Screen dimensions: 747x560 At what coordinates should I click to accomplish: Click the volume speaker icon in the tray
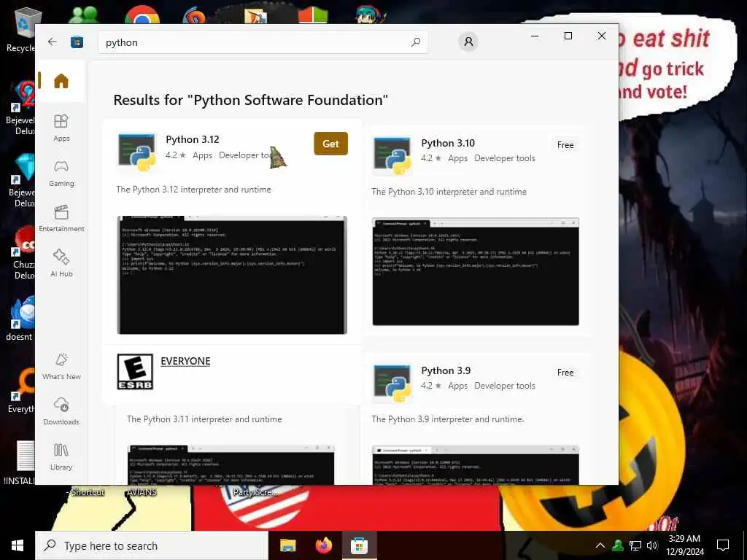pyautogui.click(x=652, y=545)
